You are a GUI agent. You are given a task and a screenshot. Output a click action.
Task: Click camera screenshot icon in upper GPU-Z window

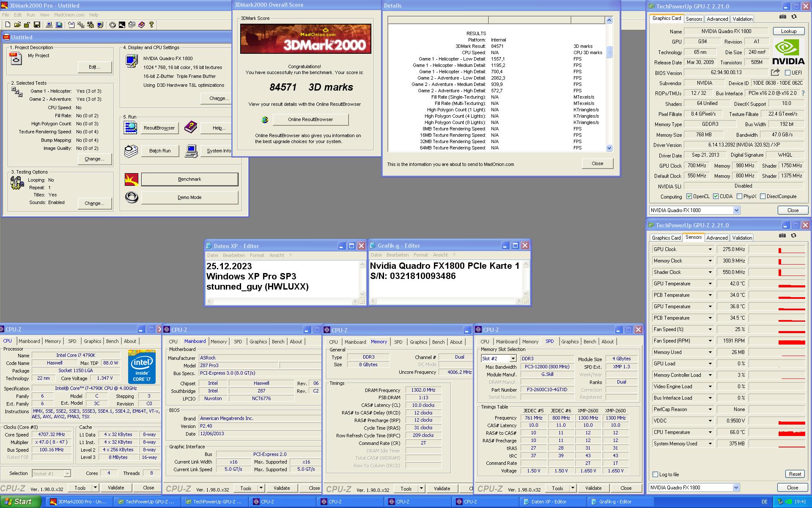tap(783, 17)
